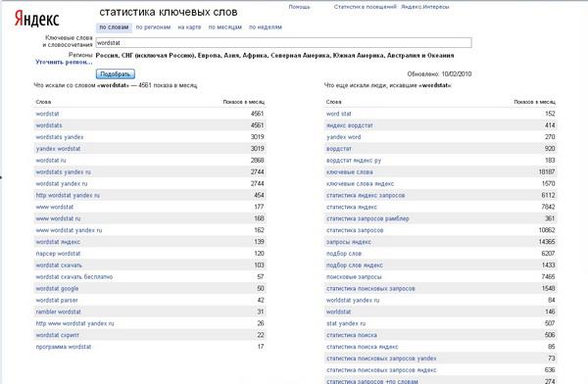Open 'подбор слов' related link
This screenshot has height=384, width=588.
344,254
